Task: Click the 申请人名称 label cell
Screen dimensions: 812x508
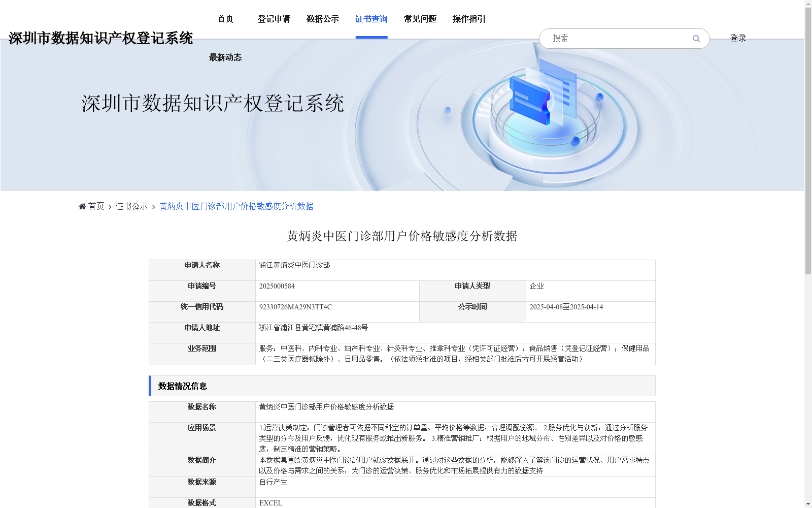Action: point(202,270)
